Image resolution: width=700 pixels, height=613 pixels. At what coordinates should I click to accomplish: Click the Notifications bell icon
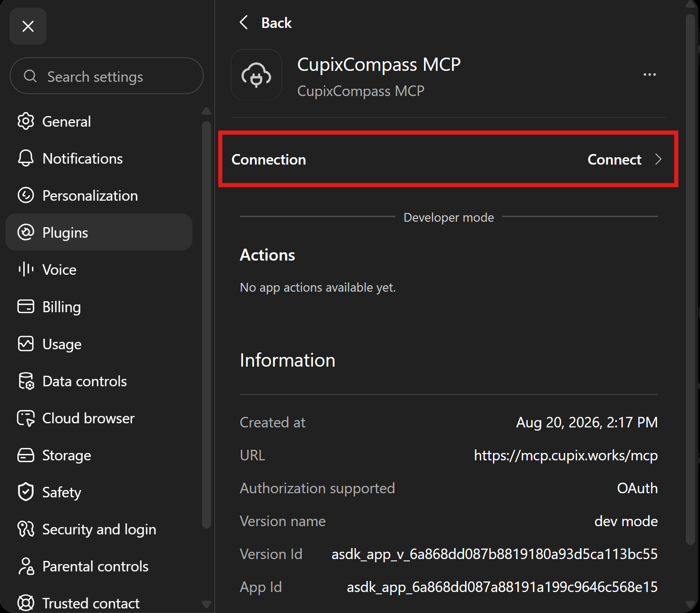(x=26, y=158)
